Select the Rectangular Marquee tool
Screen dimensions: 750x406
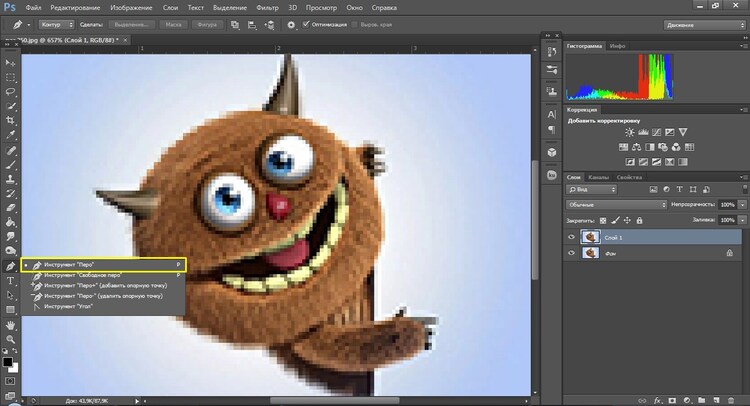pos(10,77)
